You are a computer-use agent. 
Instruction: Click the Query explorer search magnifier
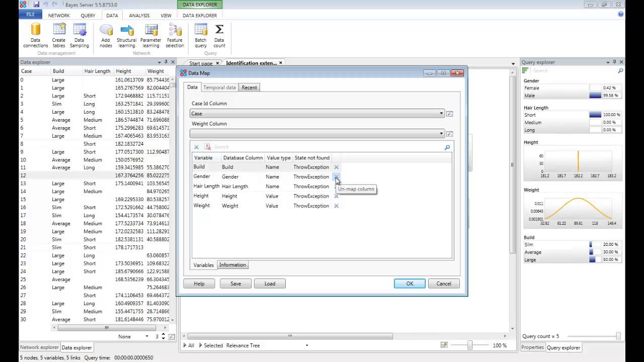pyautogui.click(x=620, y=71)
